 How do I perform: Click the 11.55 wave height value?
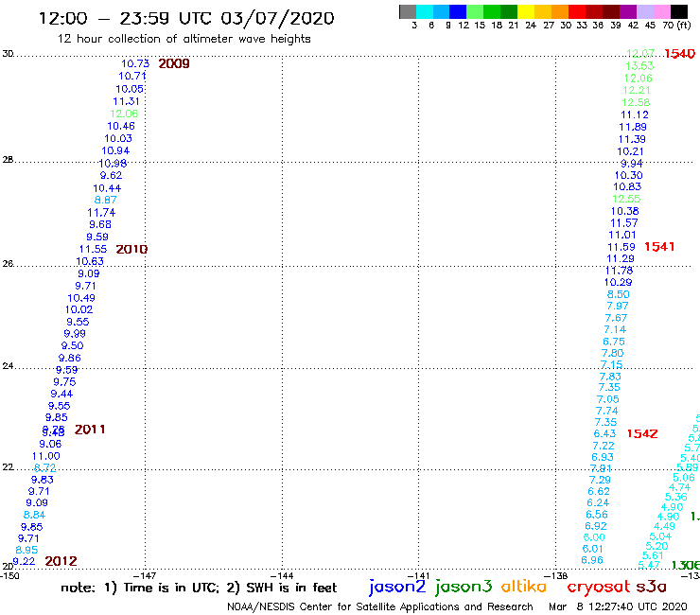click(94, 249)
